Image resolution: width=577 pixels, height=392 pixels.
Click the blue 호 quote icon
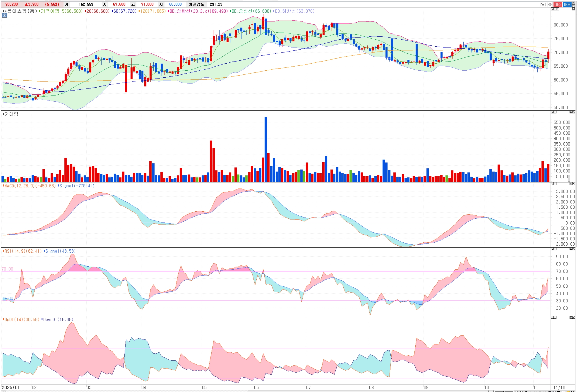[4, 15]
